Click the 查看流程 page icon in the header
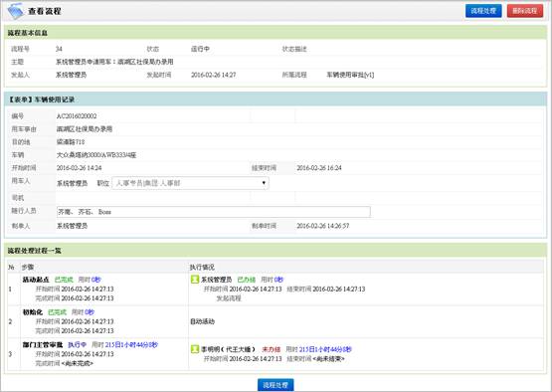This screenshot has width=552, height=392. pos(15,11)
